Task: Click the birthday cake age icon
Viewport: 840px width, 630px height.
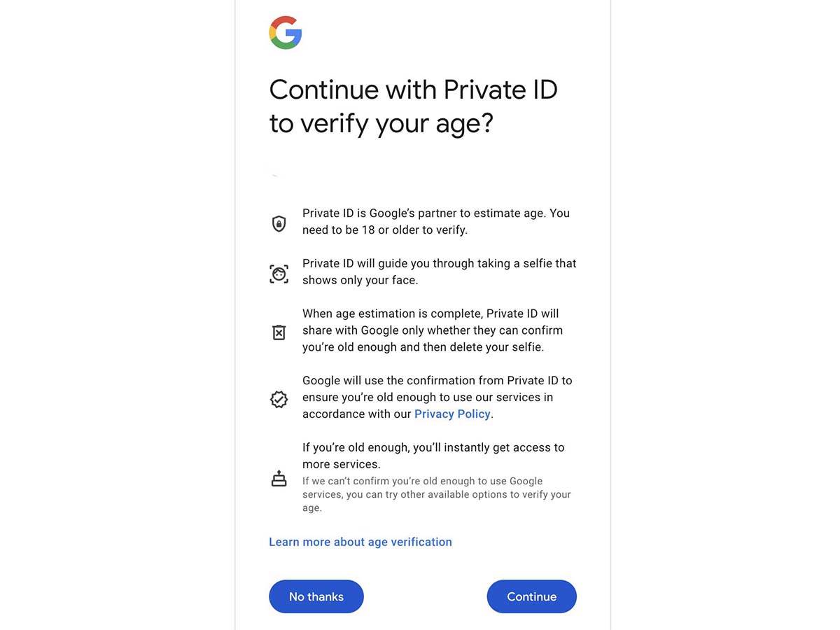Action: pyautogui.click(x=279, y=478)
